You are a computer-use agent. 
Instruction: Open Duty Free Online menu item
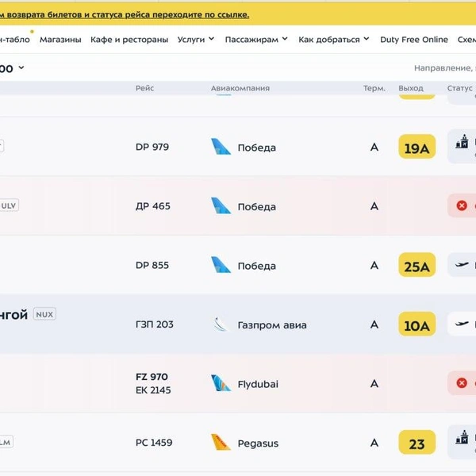tap(414, 40)
